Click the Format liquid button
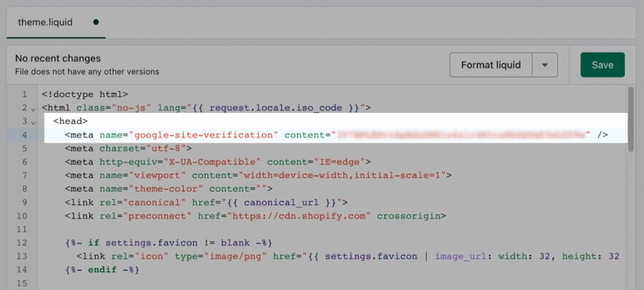 point(491,65)
